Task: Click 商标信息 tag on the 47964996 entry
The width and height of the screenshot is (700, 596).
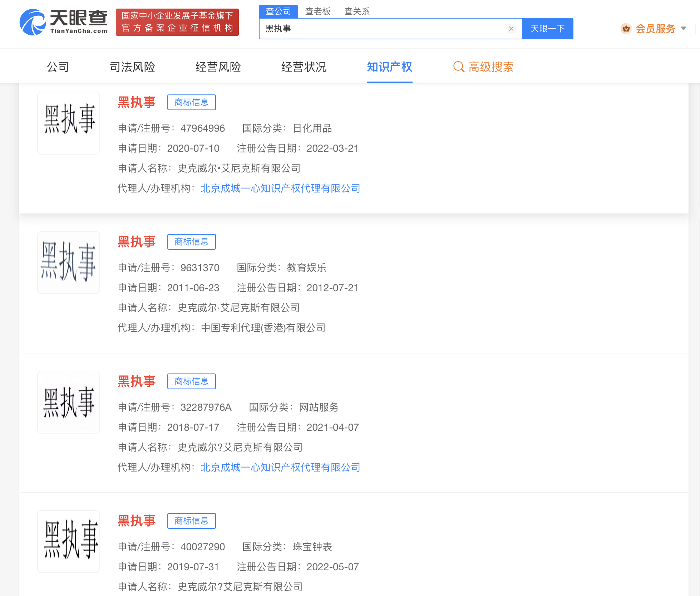Action: [x=192, y=102]
